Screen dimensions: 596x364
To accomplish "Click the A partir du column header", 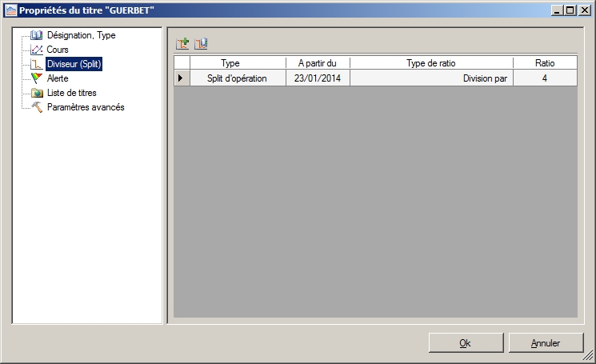I will [x=318, y=62].
